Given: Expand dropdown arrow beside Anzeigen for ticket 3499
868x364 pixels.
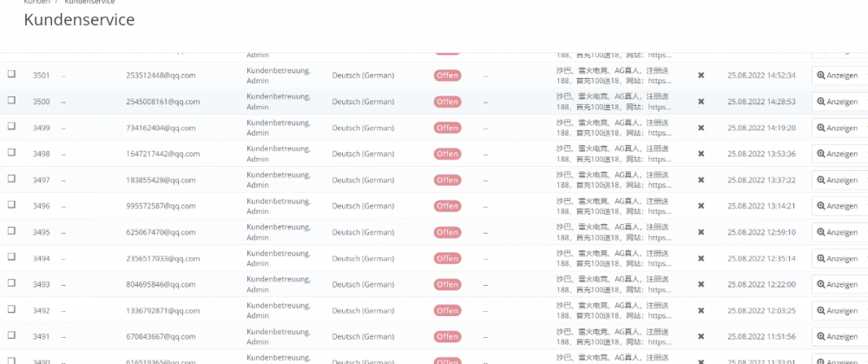Looking at the screenshot, I should [x=865, y=128].
